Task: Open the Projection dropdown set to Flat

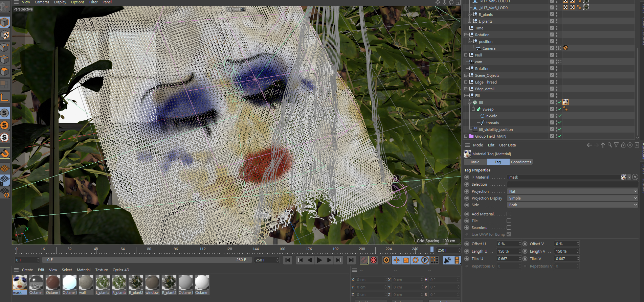Action: tap(572, 191)
